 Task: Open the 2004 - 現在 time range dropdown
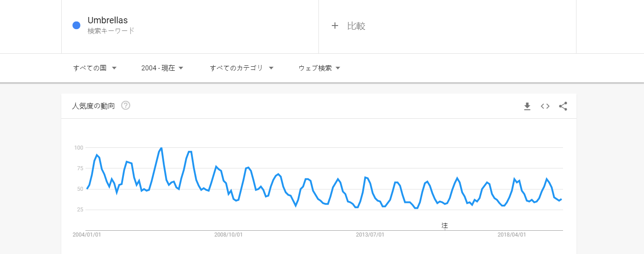tap(162, 68)
